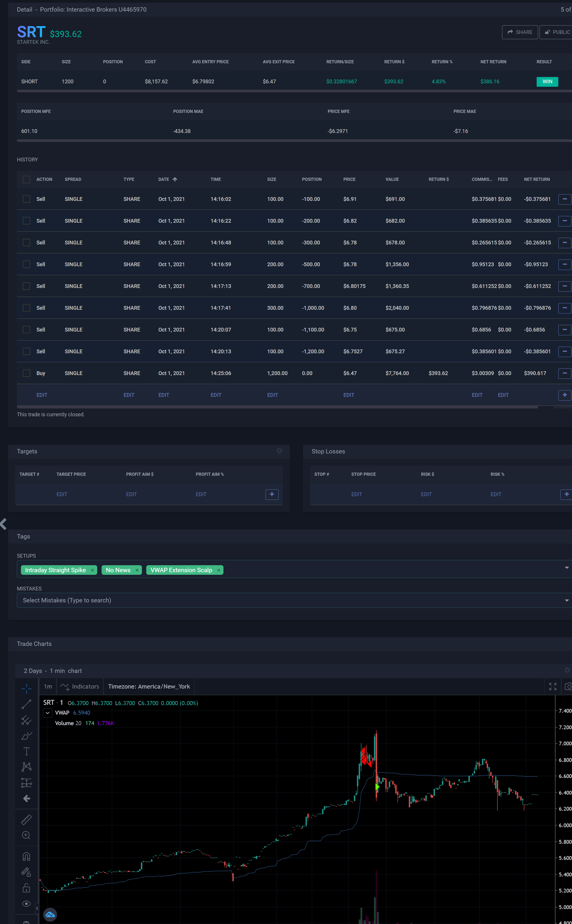The image size is (572, 924).
Task: Select the text annotation tool
Action: coord(26,751)
